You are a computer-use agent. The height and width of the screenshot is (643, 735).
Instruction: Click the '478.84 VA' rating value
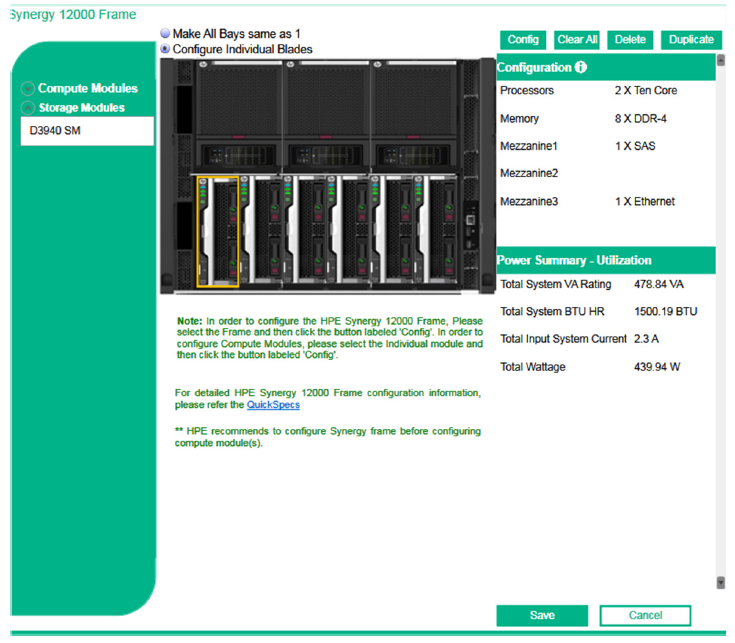[659, 284]
